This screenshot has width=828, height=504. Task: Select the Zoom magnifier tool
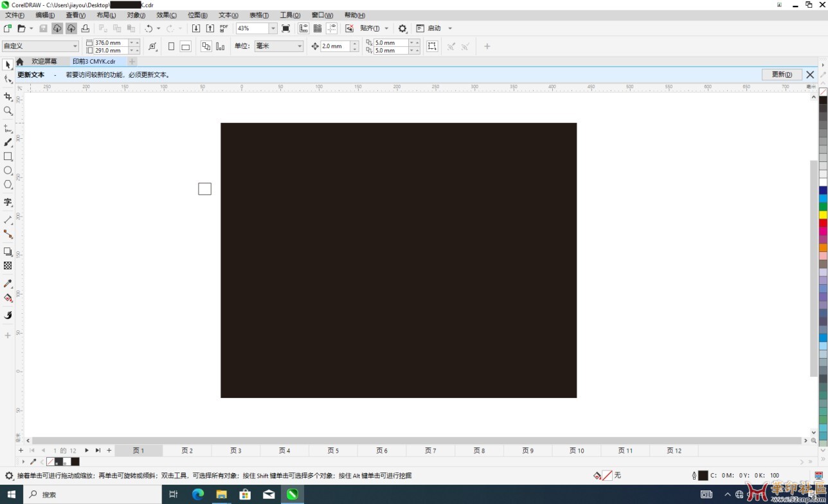click(x=8, y=111)
